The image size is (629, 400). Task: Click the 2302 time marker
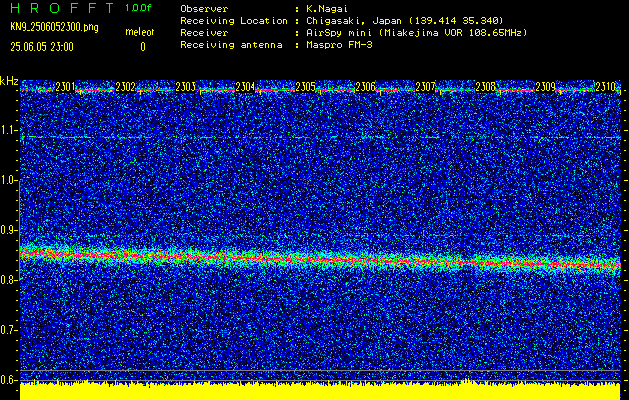pyautogui.click(x=126, y=87)
